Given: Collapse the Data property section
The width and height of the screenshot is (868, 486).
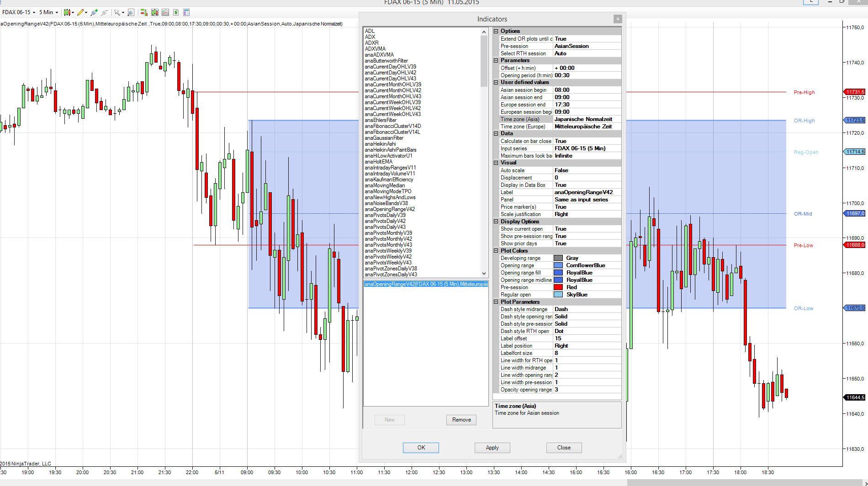Looking at the screenshot, I should pyautogui.click(x=496, y=133).
